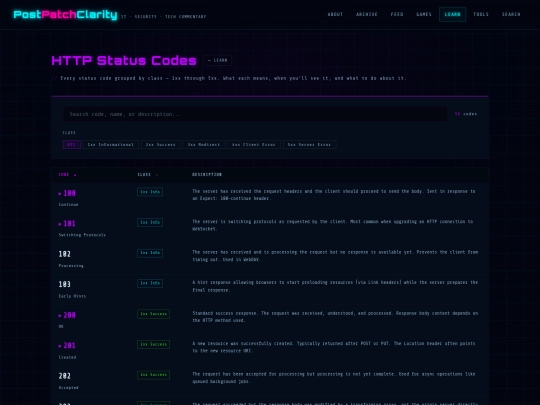The height and width of the screenshot is (405, 540).
Task: Click status code 102
Action: (64, 254)
